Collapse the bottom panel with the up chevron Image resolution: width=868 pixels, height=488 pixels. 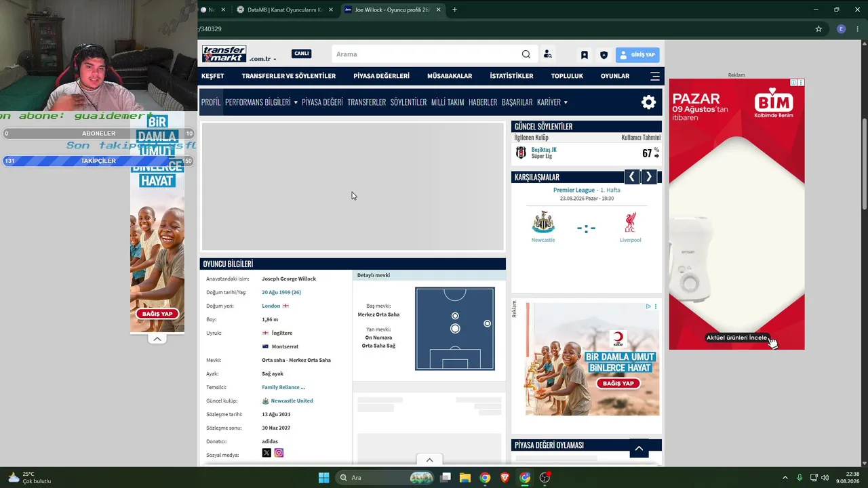coord(429,460)
